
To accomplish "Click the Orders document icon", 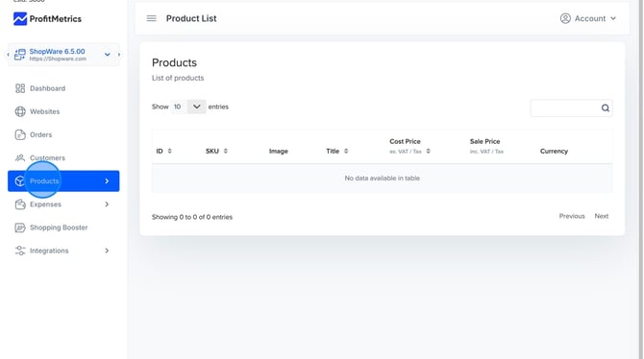I will [20, 134].
